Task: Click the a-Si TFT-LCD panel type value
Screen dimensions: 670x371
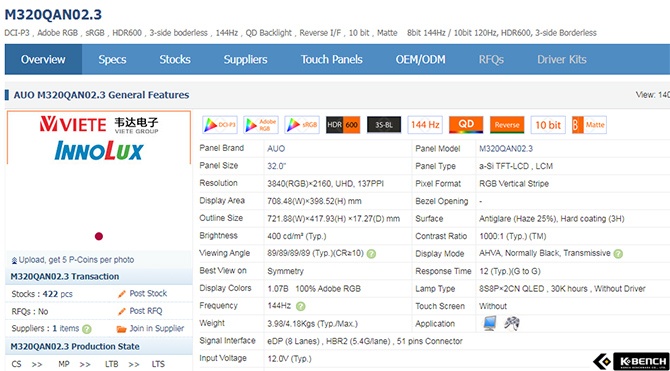Action: (516, 166)
